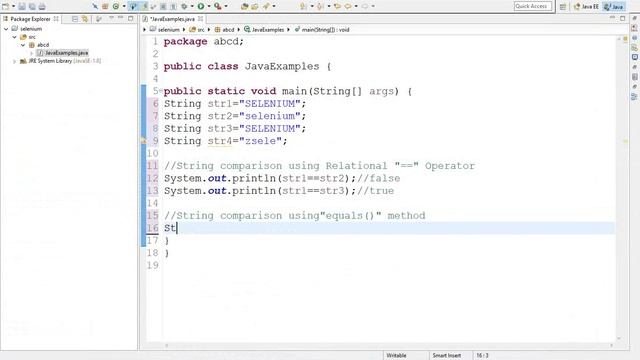
Task: Collapse the selenium project node
Action: point(6,29)
